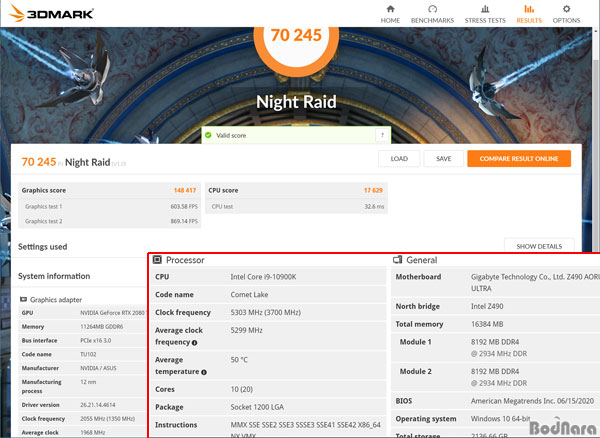Select Manufacturer value NVIDIA / ASUS
Viewport: 600px width, 438px height.
(98, 368)
